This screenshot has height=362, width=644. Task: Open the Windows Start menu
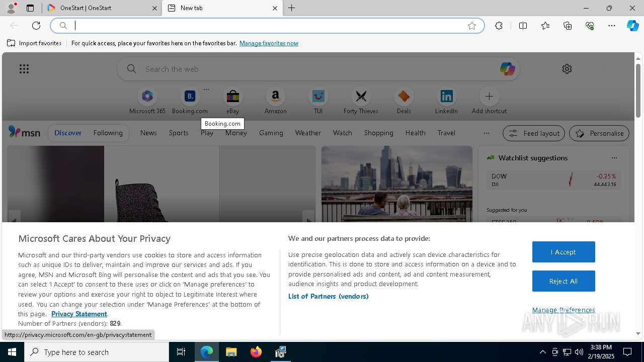click(x=12, y=352)
